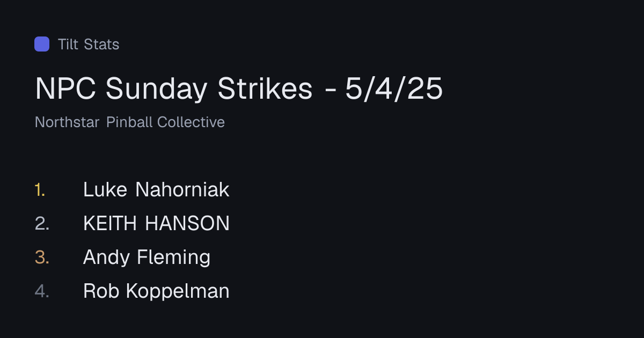Click the surname Koppelman

click(178, 291)
